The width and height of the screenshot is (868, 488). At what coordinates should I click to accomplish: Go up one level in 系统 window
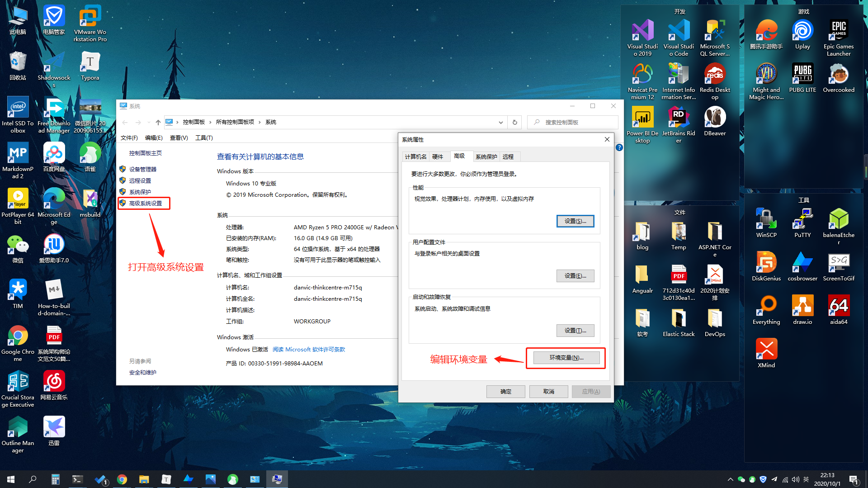point(158,122)
